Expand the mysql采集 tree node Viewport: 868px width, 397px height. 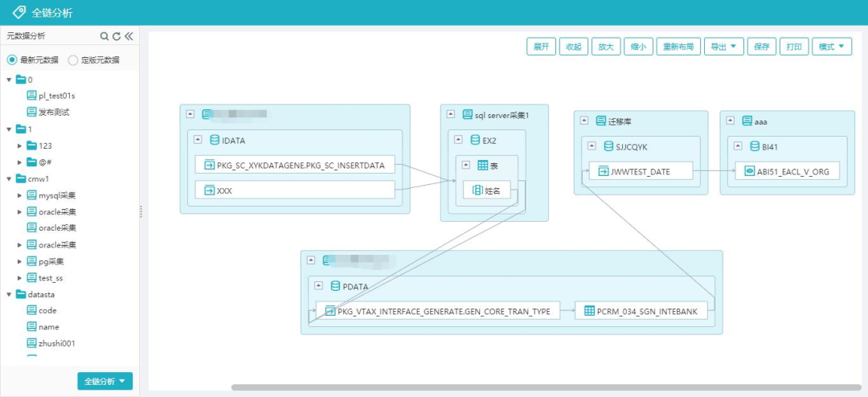click(21, 195)
